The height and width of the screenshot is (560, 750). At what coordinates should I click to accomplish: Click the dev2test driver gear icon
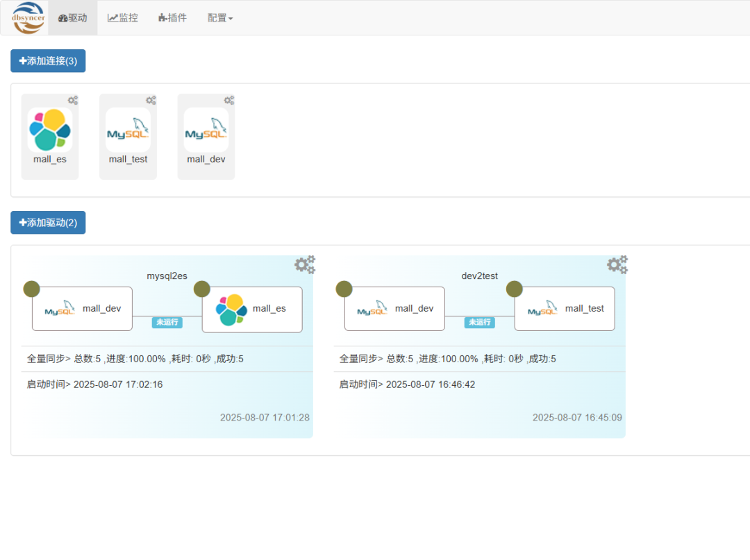tap(617, 264)
